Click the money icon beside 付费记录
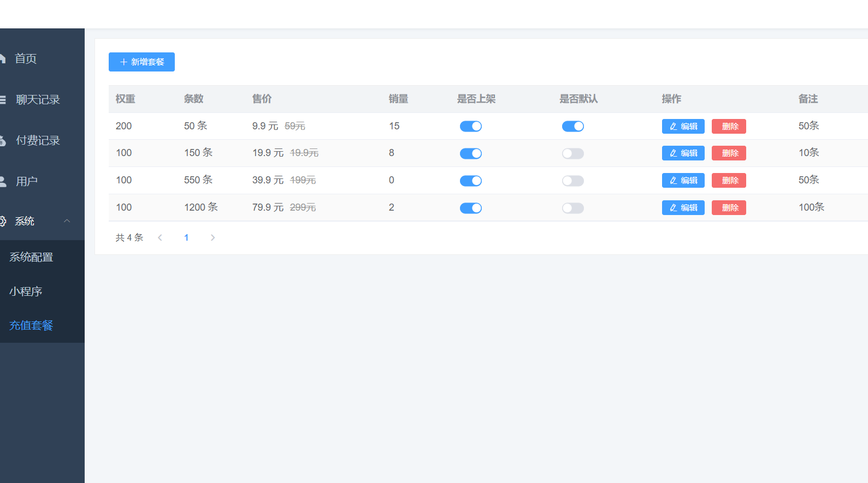The width and height of the screenshot is (868, 483). click(2, 141)
